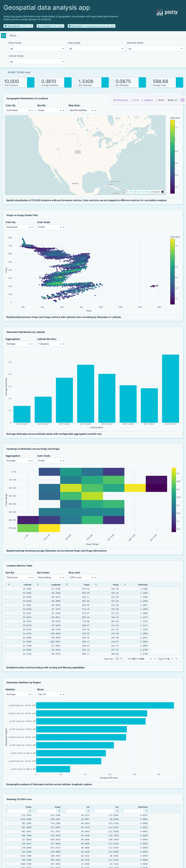
Task: Go to next page of Location Metrics table
Action: click(x=172, y=659)
